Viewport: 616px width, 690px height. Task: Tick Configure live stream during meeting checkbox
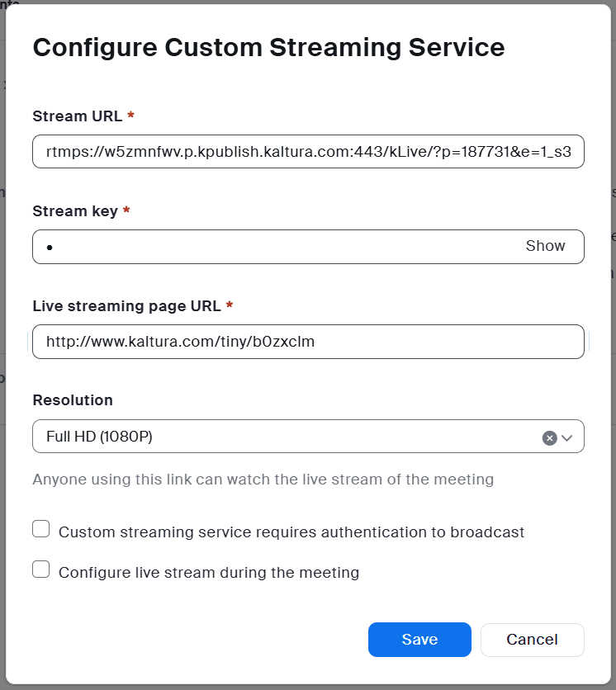41,569
